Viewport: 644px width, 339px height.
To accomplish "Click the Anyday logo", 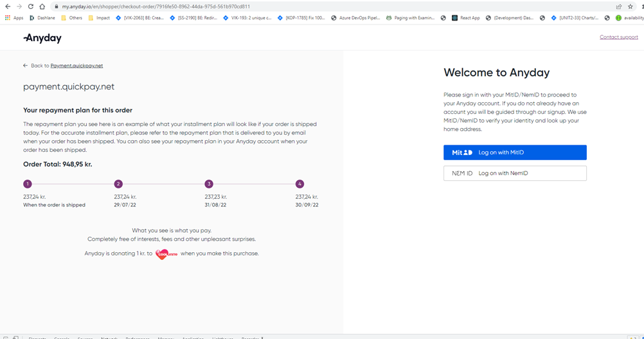I will [42, 38].
